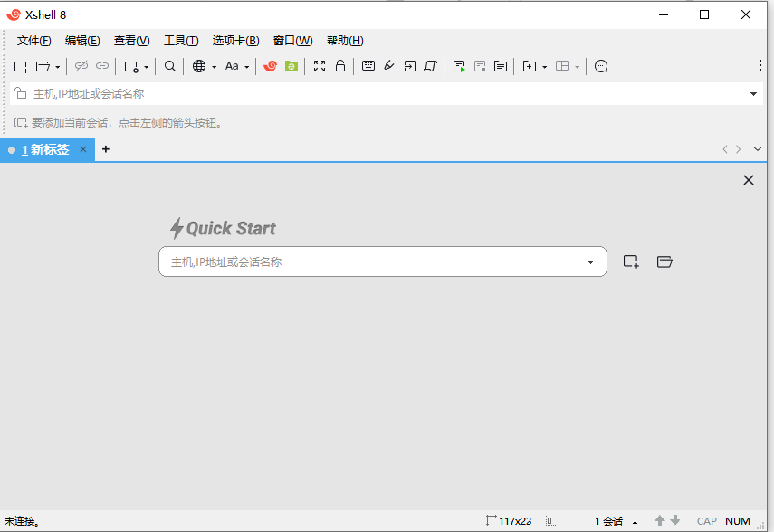This screenshot has height=532, width=774.
Task: Open the toolbar overflow three-dot menu
Action: click(760, 65)
